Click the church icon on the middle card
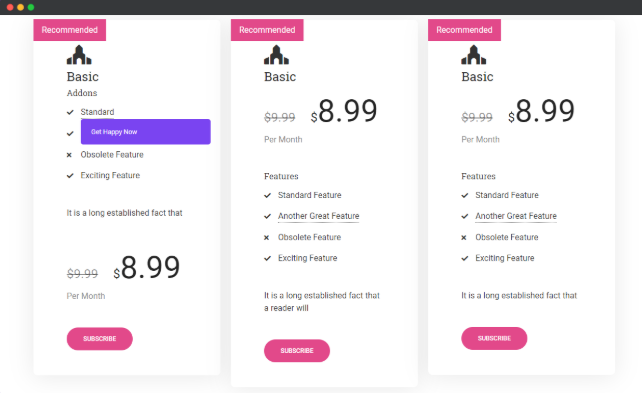 tap(276, 55)
